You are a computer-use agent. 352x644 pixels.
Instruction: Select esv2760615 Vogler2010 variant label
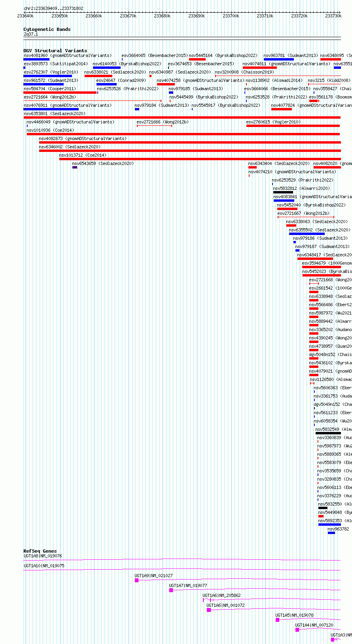click(274, 122)
